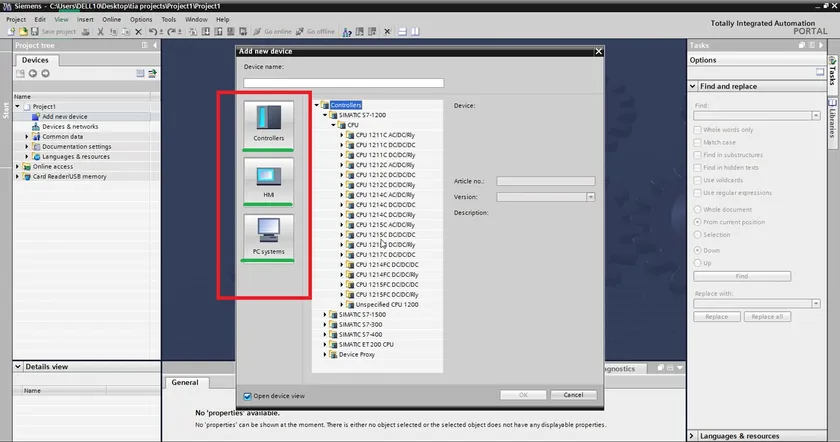The image size is (840, 442).
Task: Select CPU 1214C DC/DC/DC in the tree
Action: click(x=385, y=205)
